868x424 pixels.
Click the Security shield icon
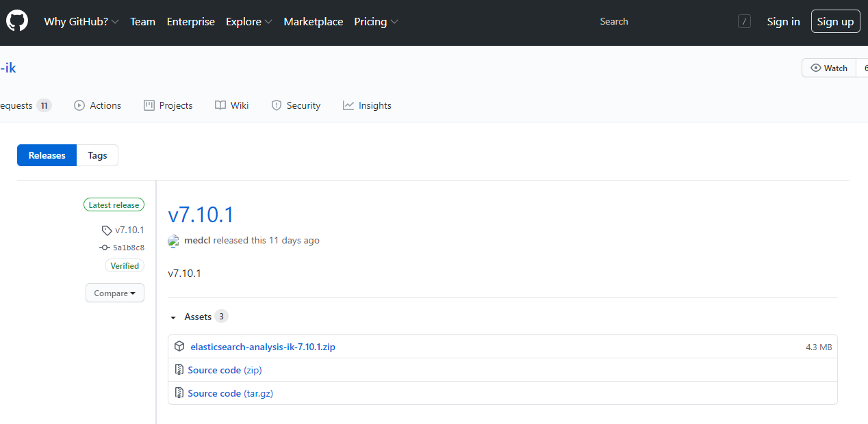tap(277, 105)
